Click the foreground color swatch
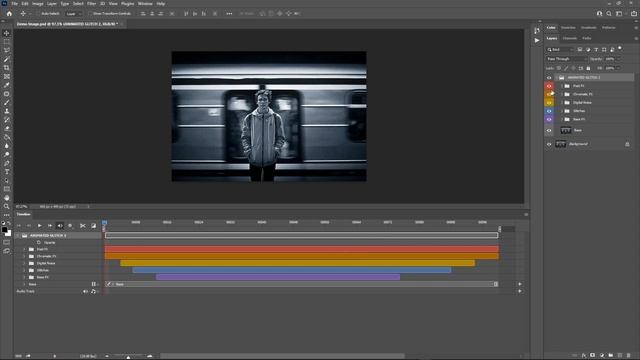640x360 pixels. (4, 230)
